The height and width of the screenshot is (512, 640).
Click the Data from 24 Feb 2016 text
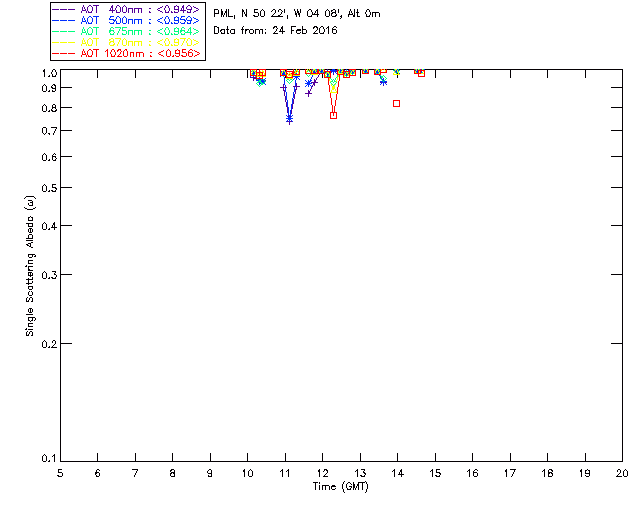275,30
